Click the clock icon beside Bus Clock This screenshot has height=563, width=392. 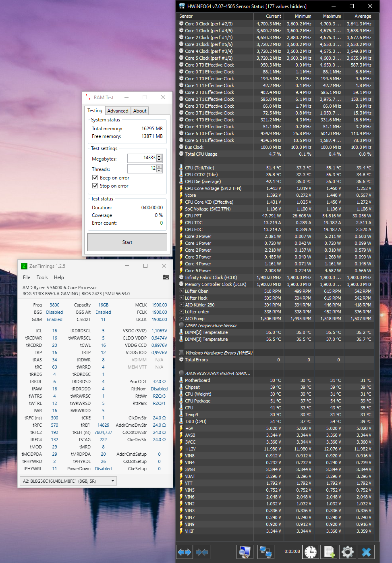[181, 147]
